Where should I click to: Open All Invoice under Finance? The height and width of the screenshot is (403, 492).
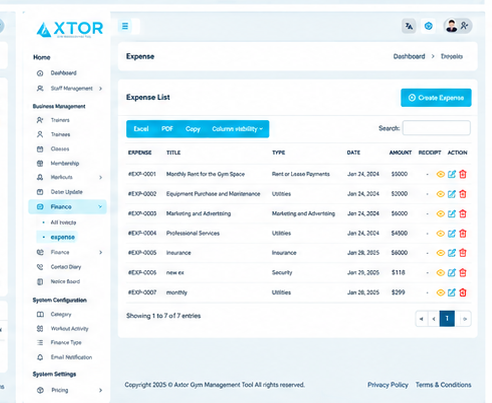63,222
